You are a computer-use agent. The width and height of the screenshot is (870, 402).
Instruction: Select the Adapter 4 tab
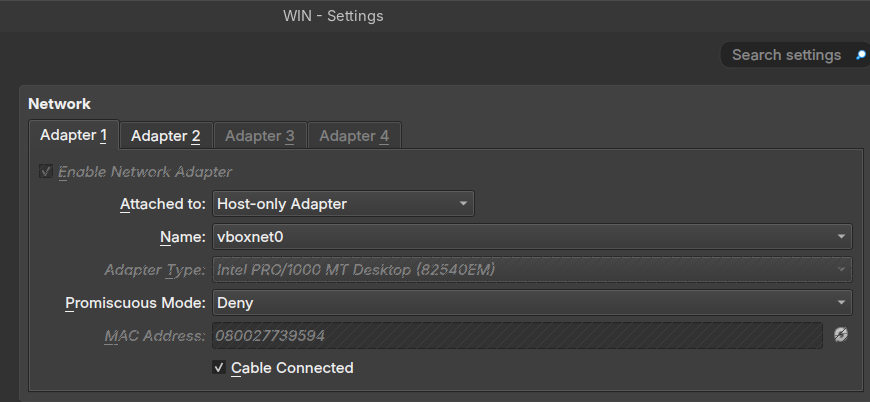(x=354, y=136)
